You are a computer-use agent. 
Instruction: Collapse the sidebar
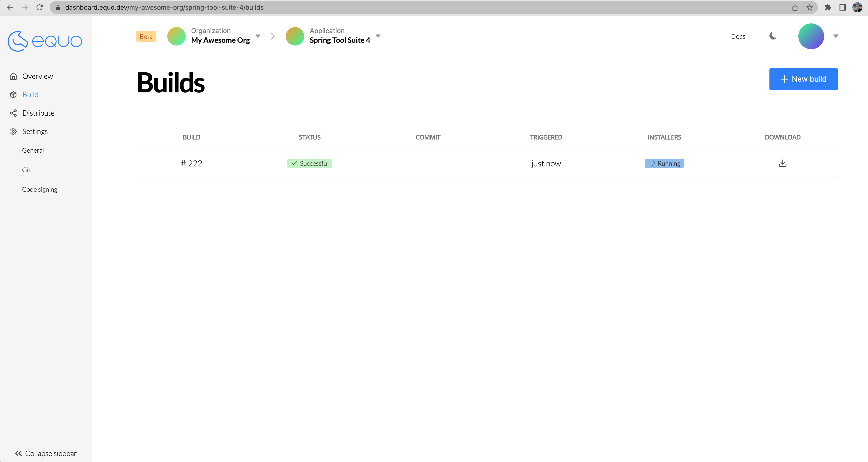point(46,453)
